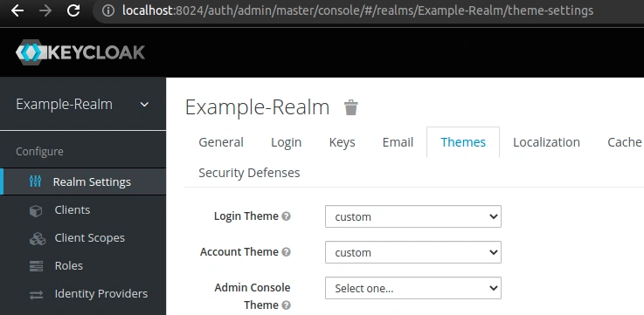This screenshot has height=315, width=644.
Task: Delete realm using trash can icon
Action: point(350,107)
